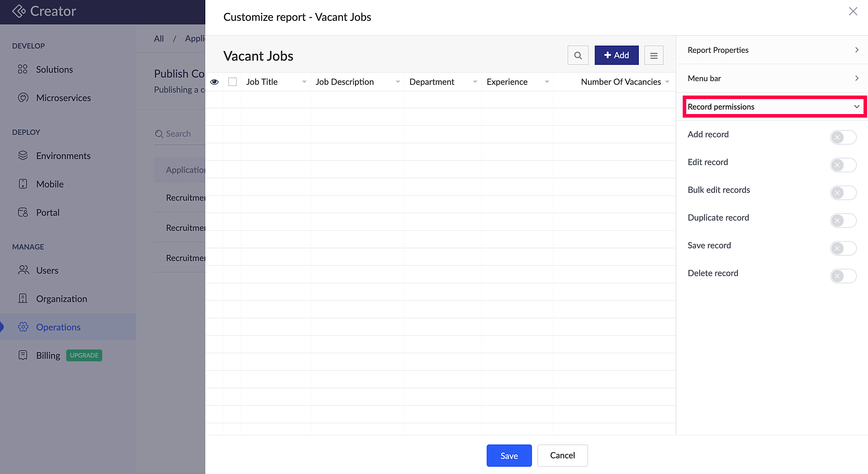Click the eye icon in column header

pos(214,82)
